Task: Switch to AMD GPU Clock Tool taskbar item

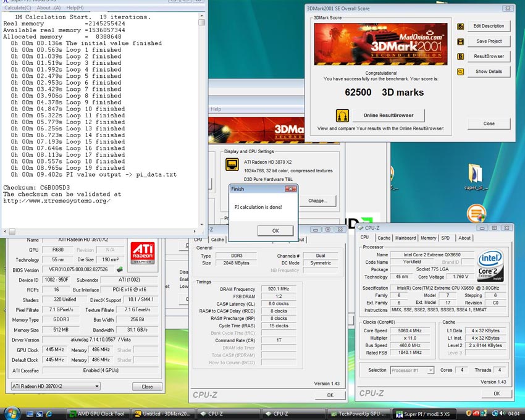Action: [x=97, y=414]
